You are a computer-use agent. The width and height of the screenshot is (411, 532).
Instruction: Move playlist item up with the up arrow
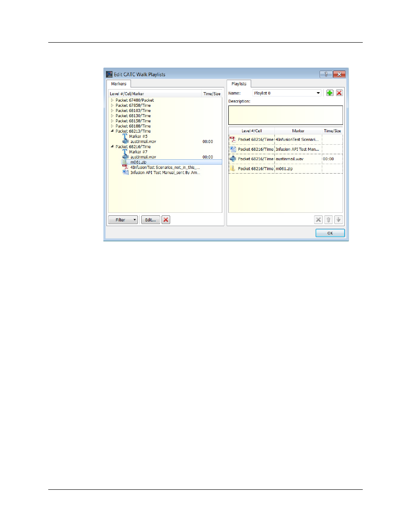(328, 220)
